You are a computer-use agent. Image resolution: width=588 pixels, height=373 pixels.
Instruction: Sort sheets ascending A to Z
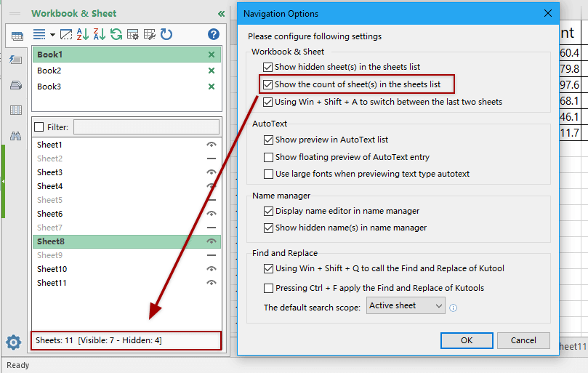pos(83,34)
